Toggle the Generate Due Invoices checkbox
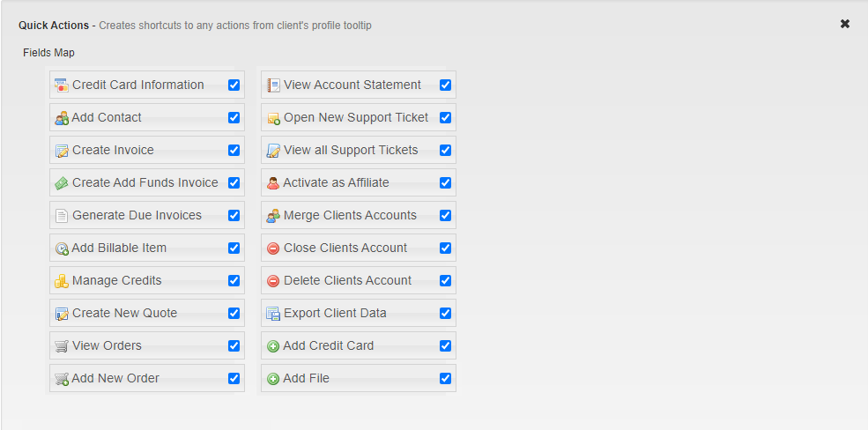 [234, 215]
